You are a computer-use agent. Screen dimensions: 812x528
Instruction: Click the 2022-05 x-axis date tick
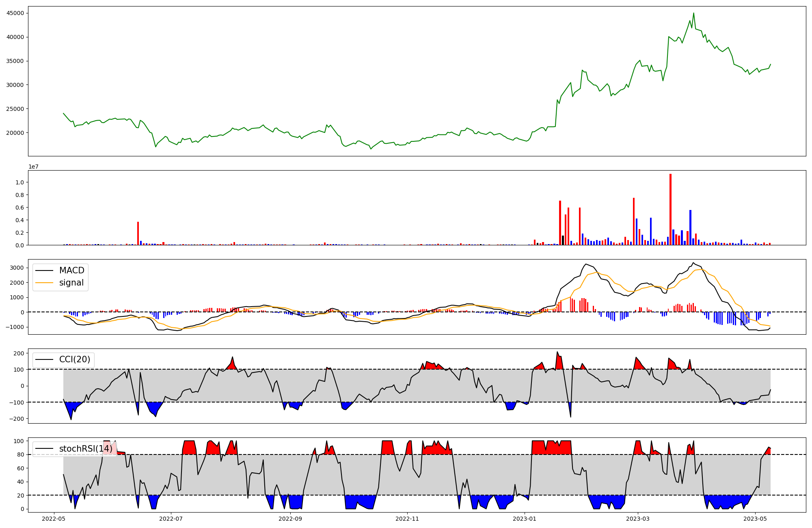54,519
